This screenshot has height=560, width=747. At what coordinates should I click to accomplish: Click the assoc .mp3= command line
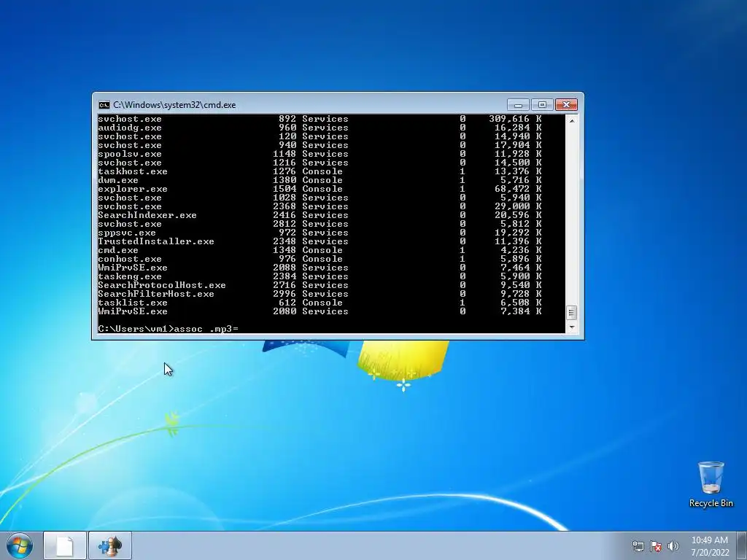click(169, 329)
